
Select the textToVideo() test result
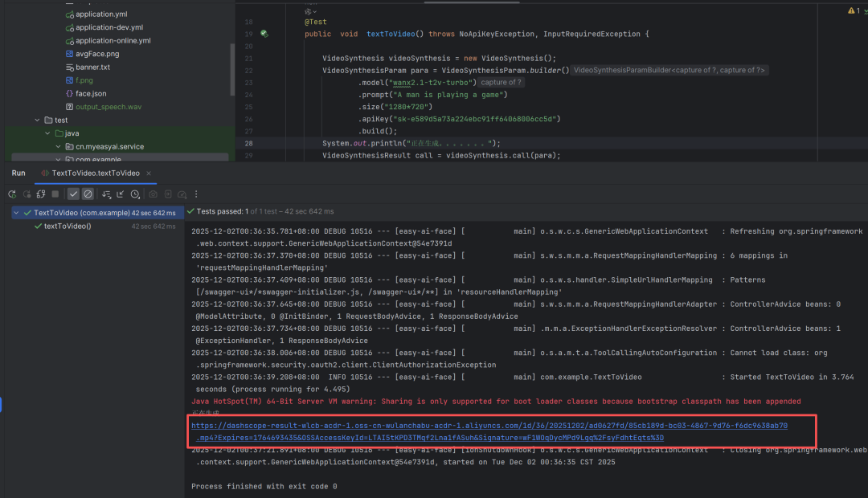68,227
